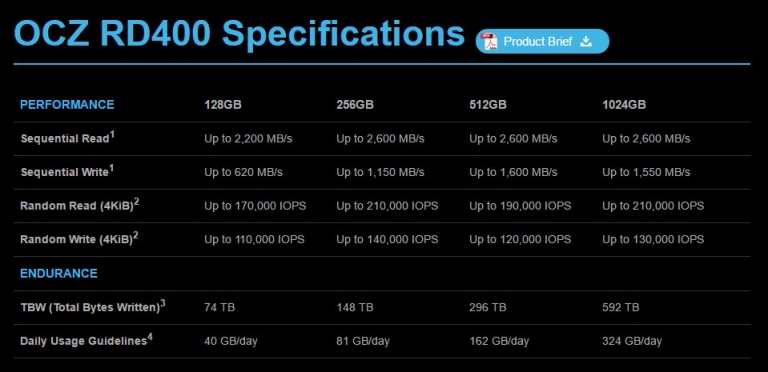Click the 81 GB/day value

(363, 341)
